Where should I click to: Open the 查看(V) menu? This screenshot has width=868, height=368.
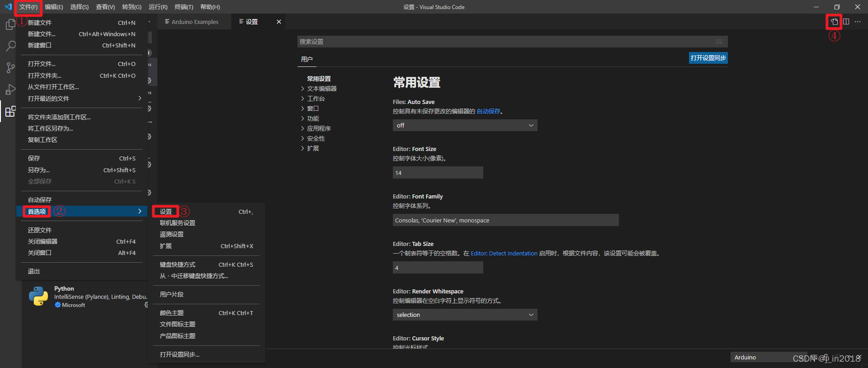pos(105,7)
